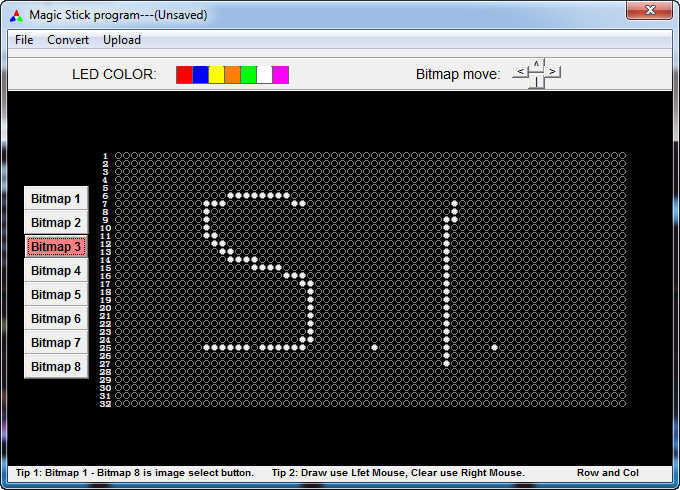The height and width of the screenshot is (490, 680).
Task: Select Bitmap 1 image
Action: 56,199
